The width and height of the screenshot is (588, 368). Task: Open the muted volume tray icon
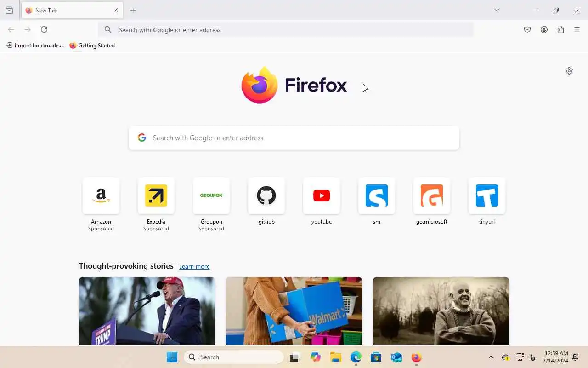[532, 357]
